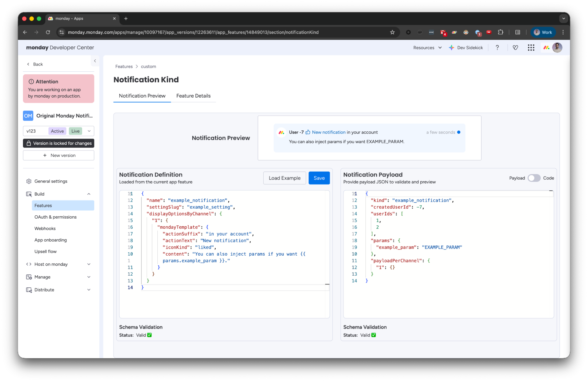Go back with browser back arrow
The image size is (588, 382).
(25, 32)
